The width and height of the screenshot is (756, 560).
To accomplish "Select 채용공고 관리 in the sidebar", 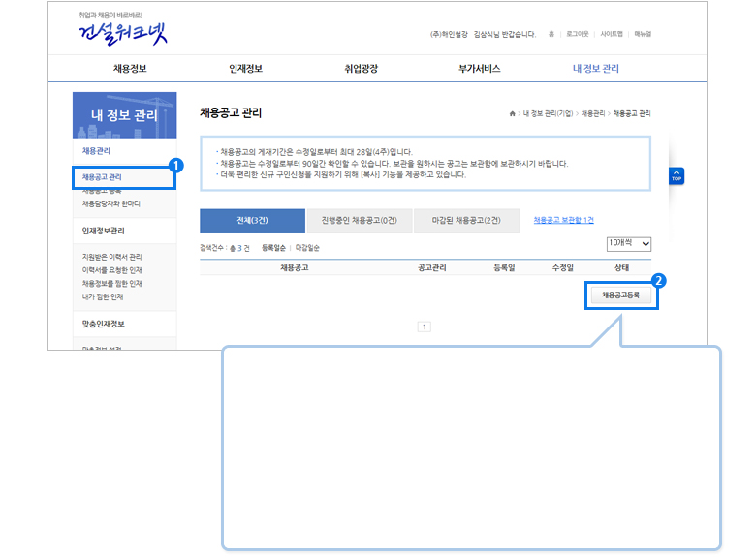I will tap(102, 177).
